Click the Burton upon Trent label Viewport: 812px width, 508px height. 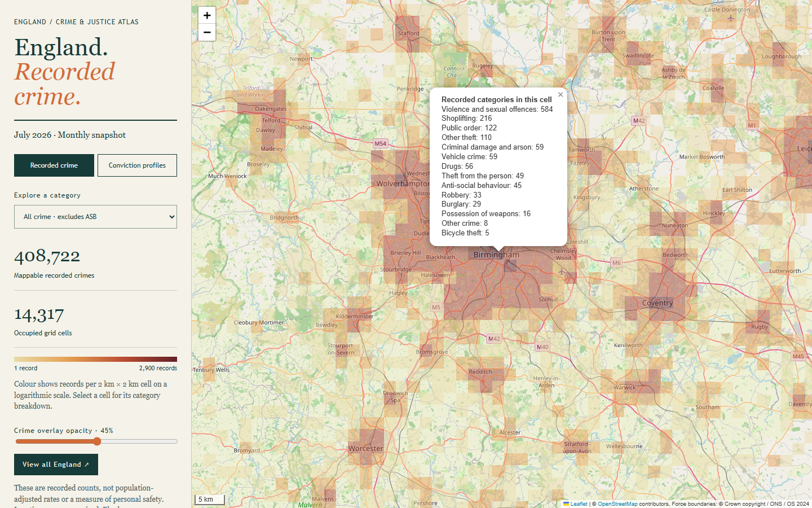coord(608,36)
